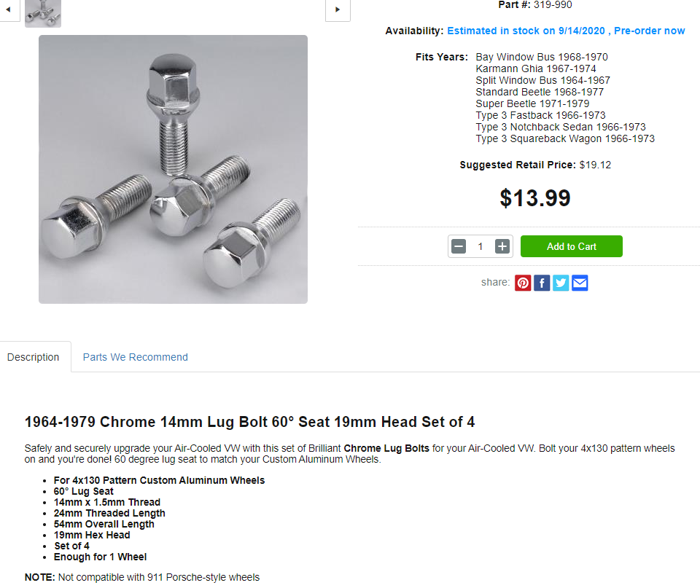
Task: Share the product on Twitter
Action: [561, 283]
